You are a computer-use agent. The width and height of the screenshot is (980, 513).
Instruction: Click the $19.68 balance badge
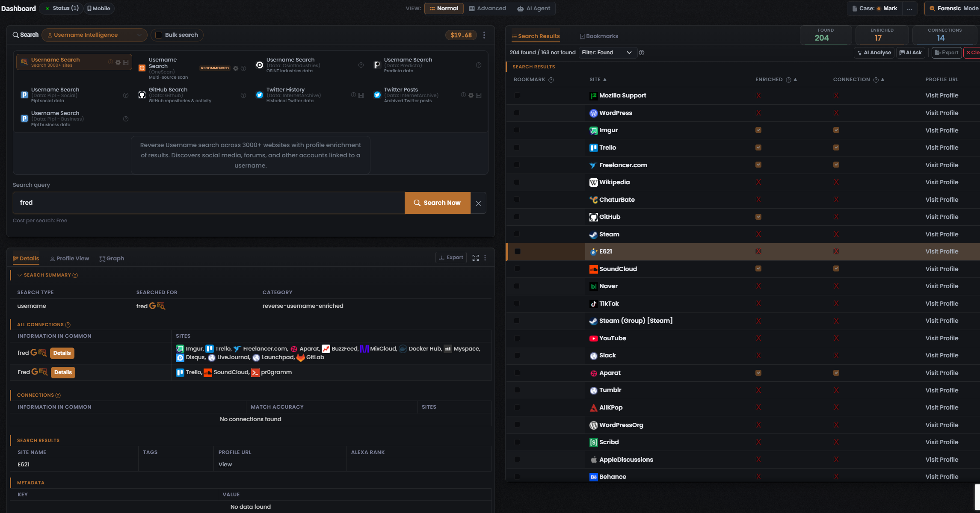[x=461, y=35]
